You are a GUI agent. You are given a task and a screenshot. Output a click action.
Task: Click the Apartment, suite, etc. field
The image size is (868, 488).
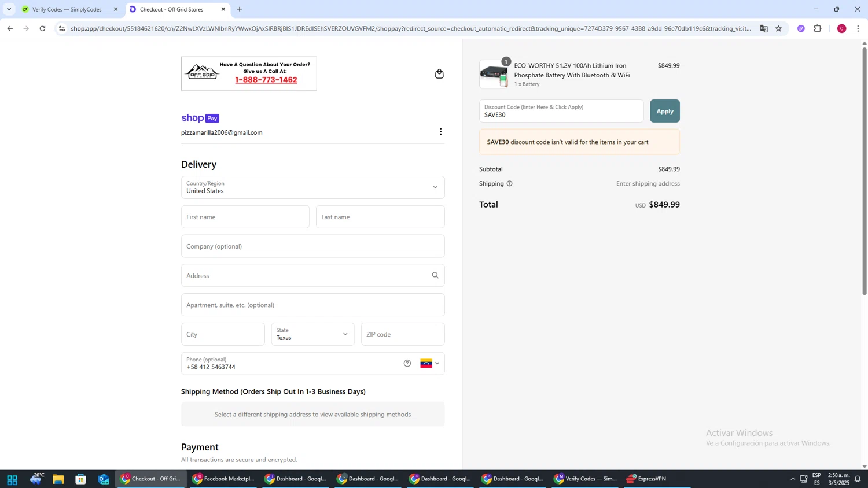(313, 305)
